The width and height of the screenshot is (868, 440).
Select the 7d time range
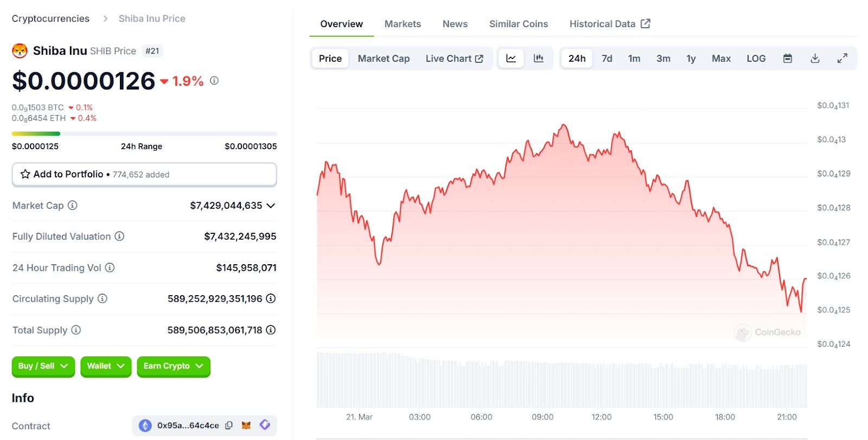tap(607, 59)
